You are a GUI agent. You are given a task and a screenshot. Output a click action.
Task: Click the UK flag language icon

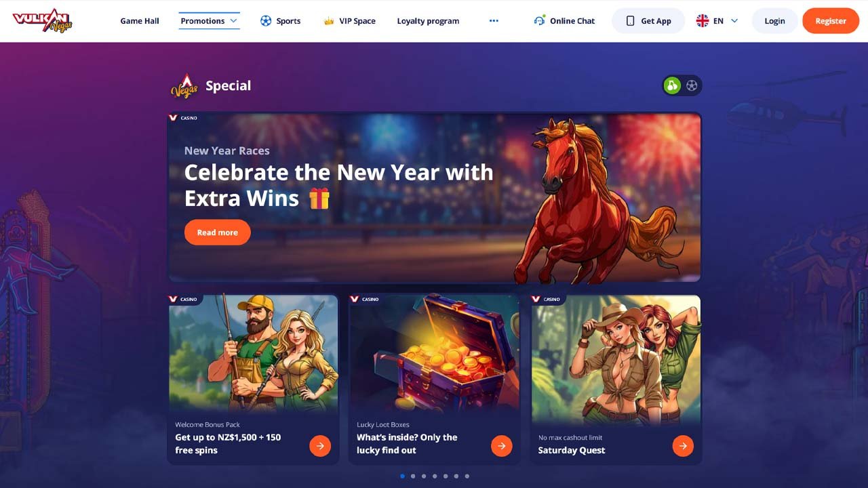pyautogui.click(x=703, y=21)
